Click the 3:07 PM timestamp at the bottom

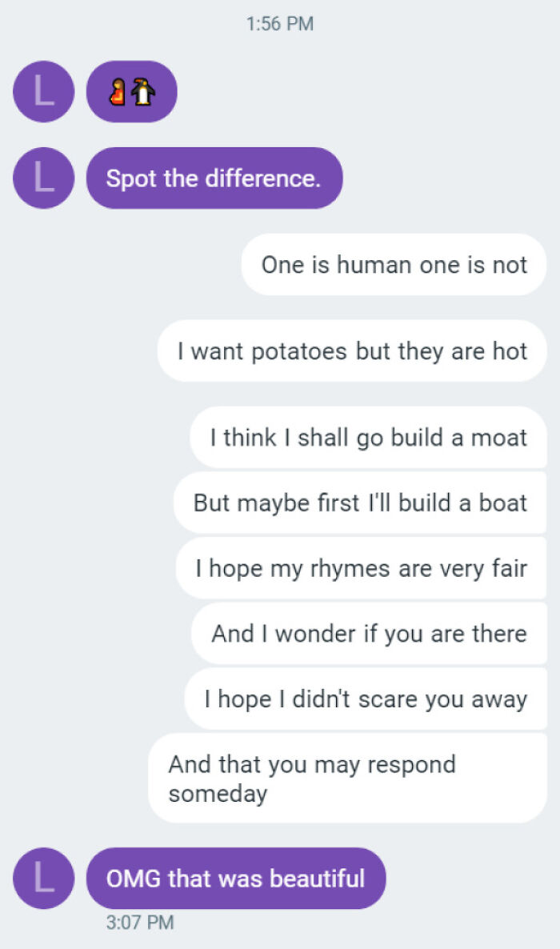[141, 922]
